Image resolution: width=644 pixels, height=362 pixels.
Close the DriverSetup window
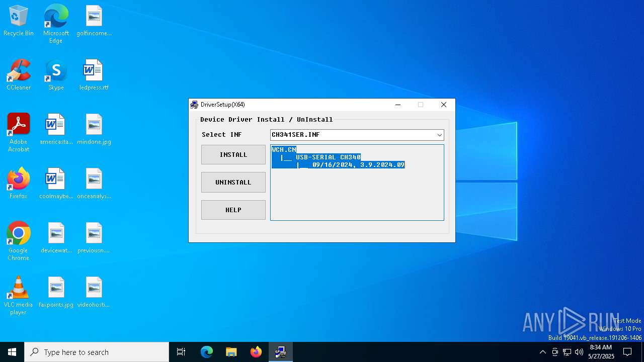(x=443, y=105)
